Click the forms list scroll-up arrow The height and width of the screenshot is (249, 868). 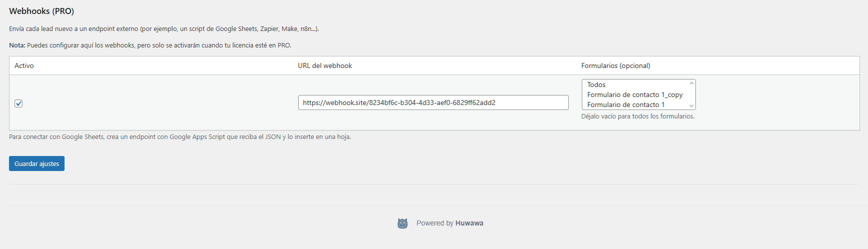tap(691, 83)
